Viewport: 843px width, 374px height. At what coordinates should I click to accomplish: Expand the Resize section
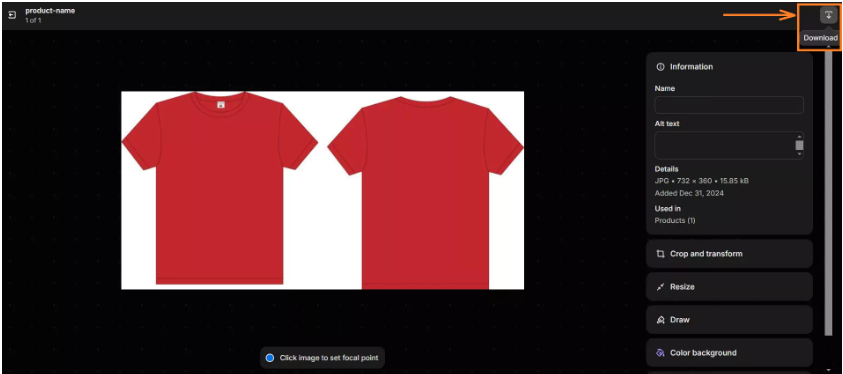(x=729, y=287)
